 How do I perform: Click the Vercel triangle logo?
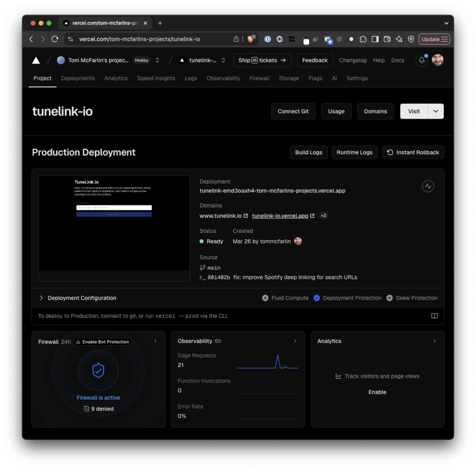36,60
